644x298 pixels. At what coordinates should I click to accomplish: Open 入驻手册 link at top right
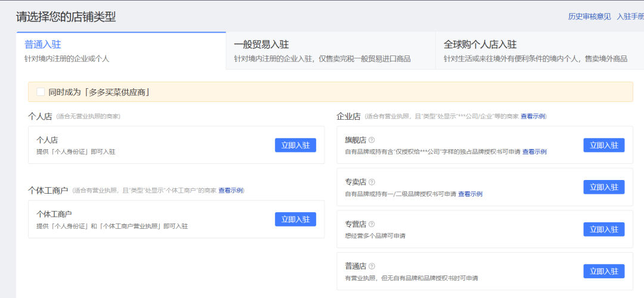click(630, 17)
